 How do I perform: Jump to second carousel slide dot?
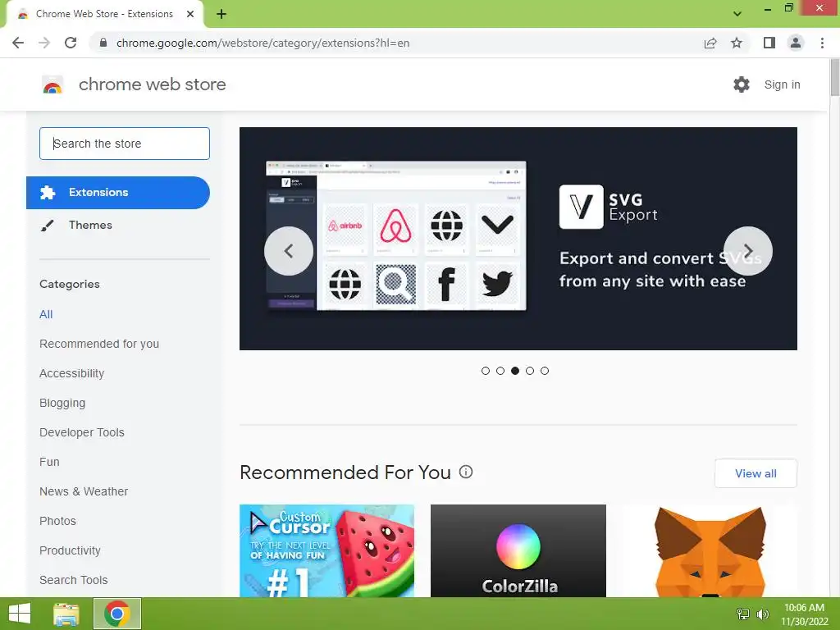click(x=500, y=371)
